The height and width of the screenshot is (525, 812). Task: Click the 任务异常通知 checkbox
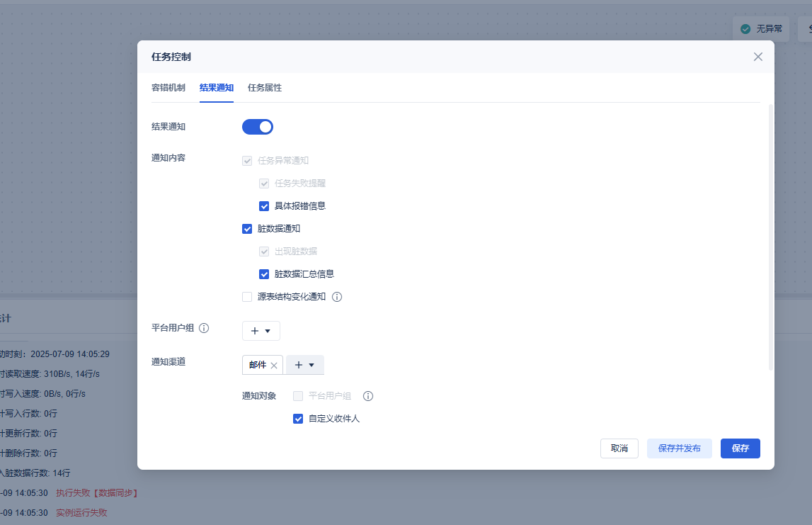tap(247, 161)
